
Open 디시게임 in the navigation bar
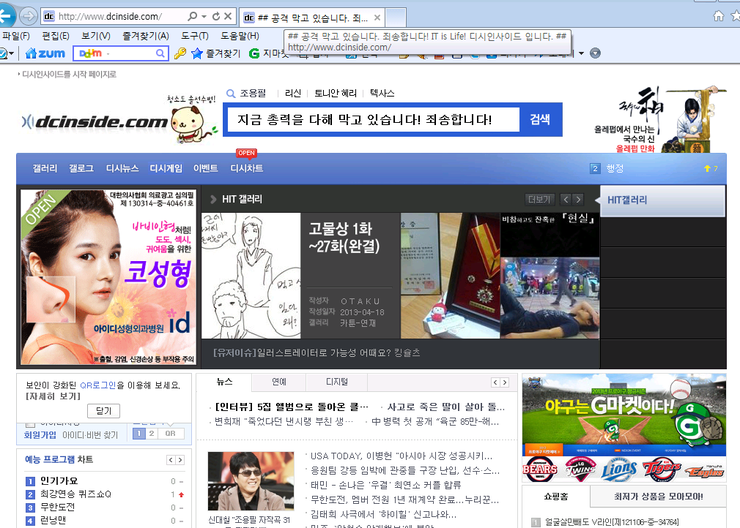click(166, 168)
